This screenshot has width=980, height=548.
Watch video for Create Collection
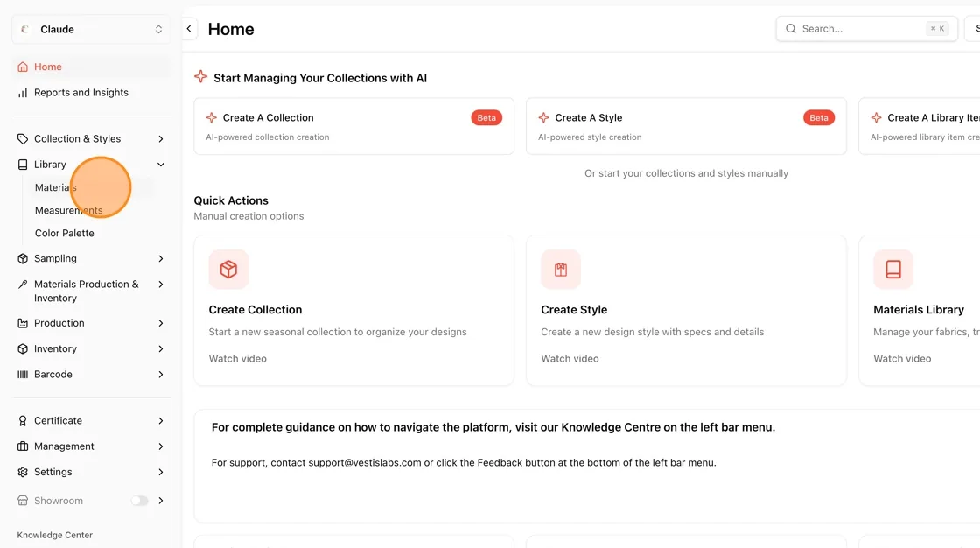click(237, 358)
